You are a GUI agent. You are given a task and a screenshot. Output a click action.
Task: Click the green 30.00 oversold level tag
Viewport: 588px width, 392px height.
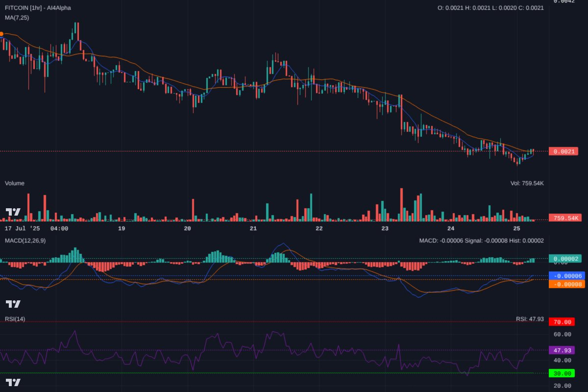pos(562,373)
